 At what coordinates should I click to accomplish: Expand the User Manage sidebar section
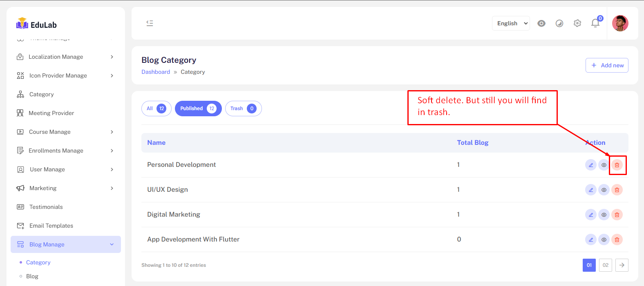65,169
